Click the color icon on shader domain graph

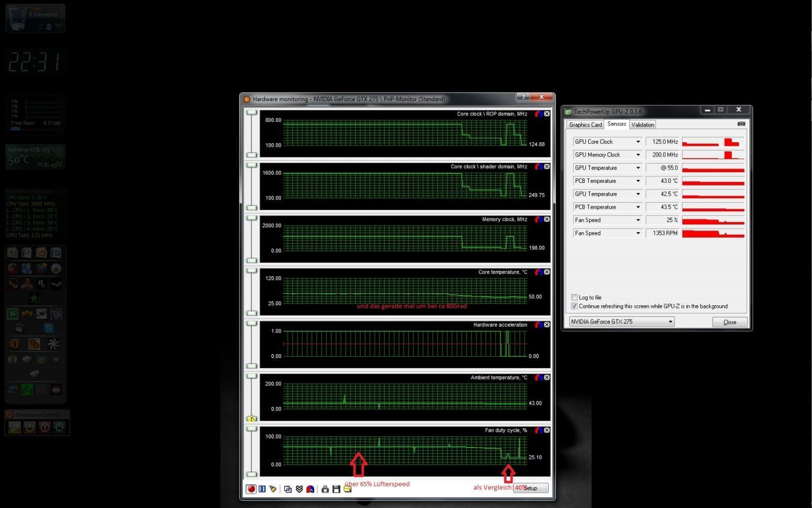click(539, 167)
